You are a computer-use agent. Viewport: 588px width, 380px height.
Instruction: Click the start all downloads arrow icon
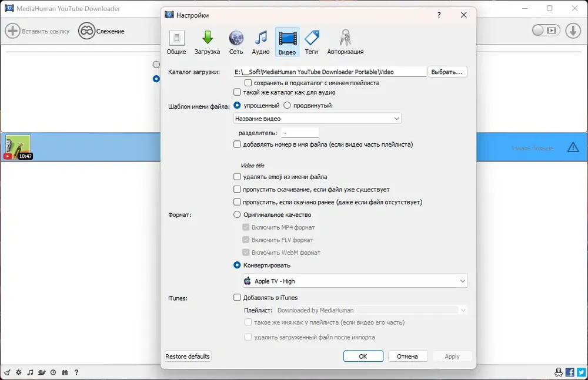pos(573,31)
